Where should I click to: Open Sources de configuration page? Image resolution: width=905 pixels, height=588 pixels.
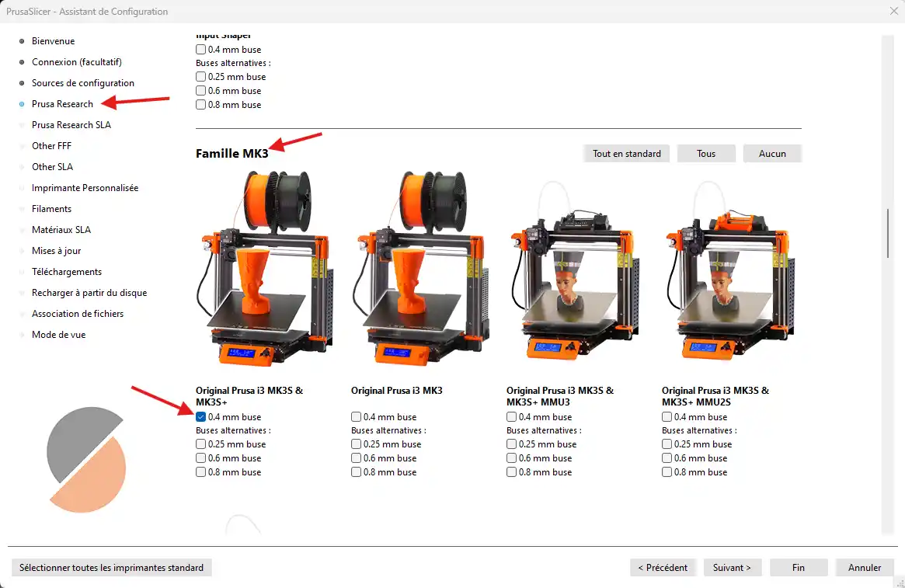pyautogui.click(x=83, y=83)
